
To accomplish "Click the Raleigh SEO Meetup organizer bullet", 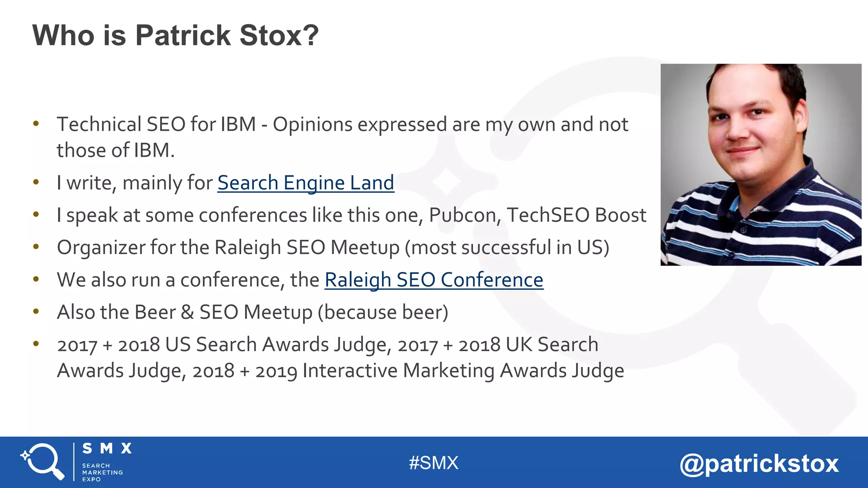I will point(333,248).
